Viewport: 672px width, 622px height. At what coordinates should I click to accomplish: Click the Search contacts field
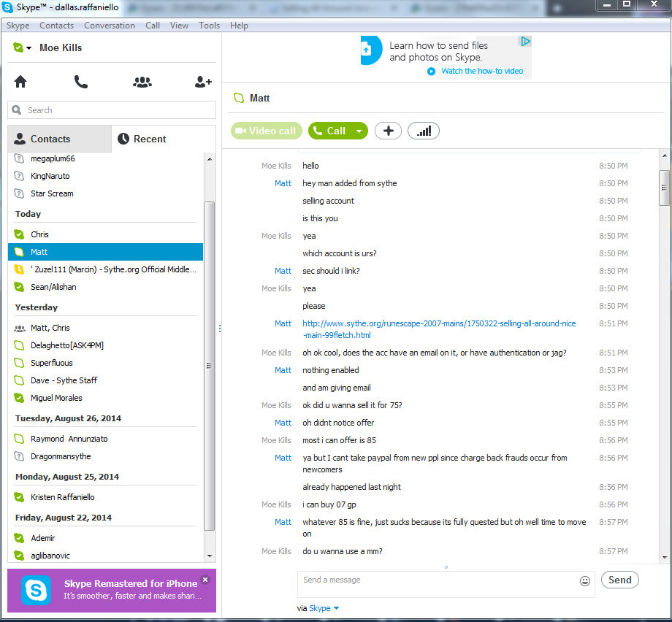112,110
